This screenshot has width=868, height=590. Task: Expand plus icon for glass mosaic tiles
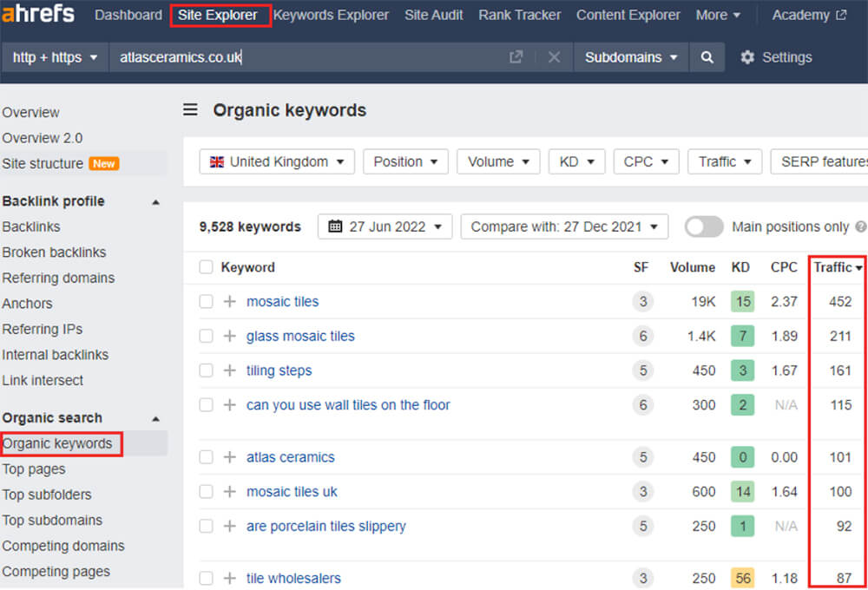230,336
